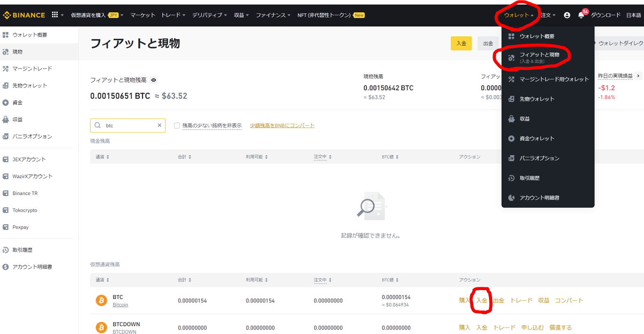The width and height of the screenshot is (644, 334).
Task: Click ダウンロード in top bar
Action: point(605,15)
